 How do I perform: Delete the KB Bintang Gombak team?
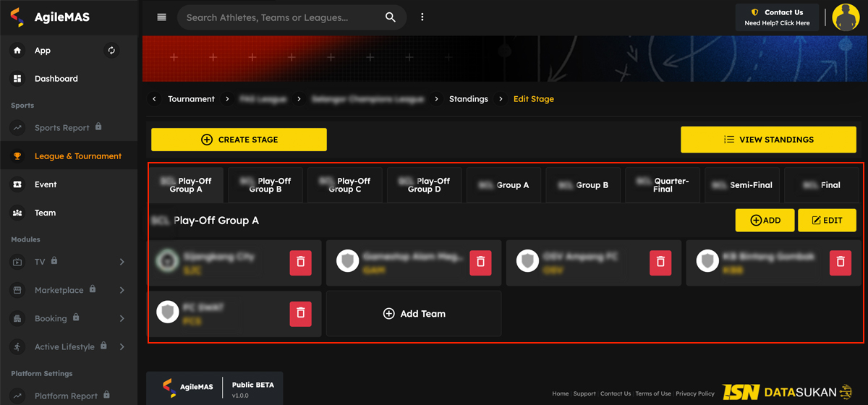pos(840,262)
